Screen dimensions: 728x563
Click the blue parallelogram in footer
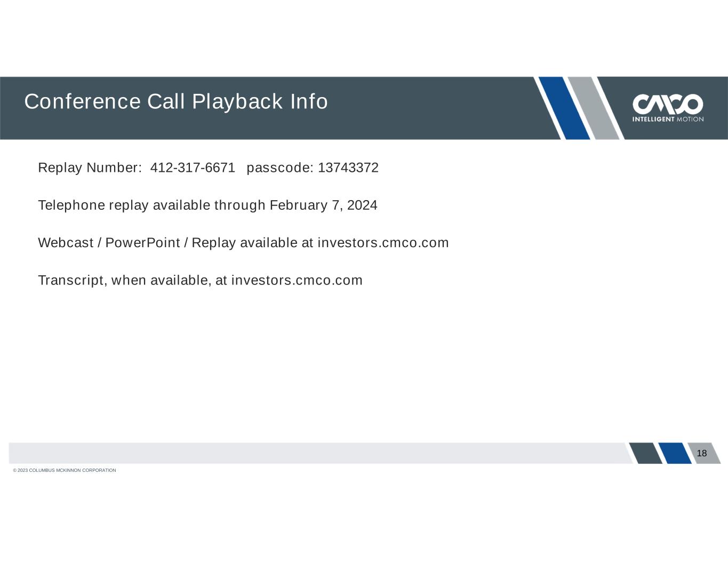point(675,453)
